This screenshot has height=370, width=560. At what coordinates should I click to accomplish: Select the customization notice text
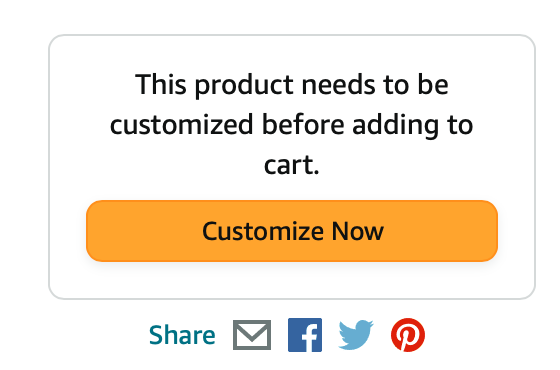(x=292, y=124)
